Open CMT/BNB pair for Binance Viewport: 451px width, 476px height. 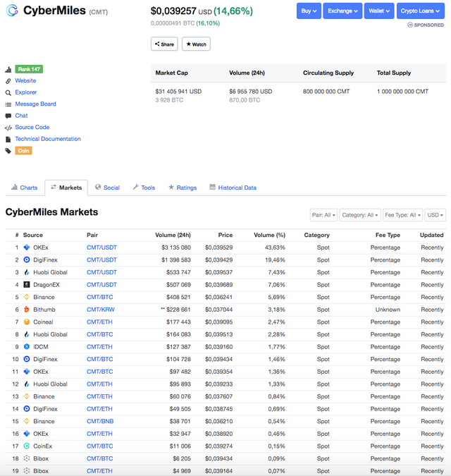(100, 422)
